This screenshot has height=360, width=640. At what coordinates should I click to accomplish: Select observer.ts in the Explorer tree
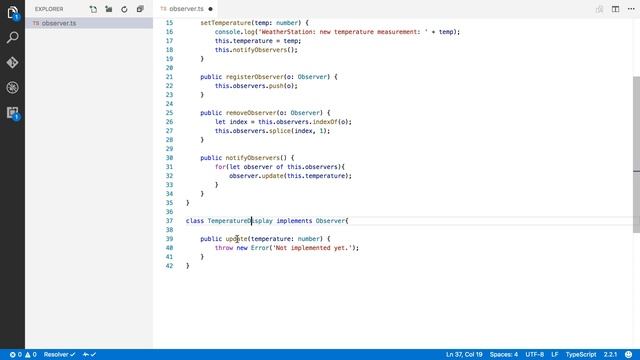tap(89, 23)
